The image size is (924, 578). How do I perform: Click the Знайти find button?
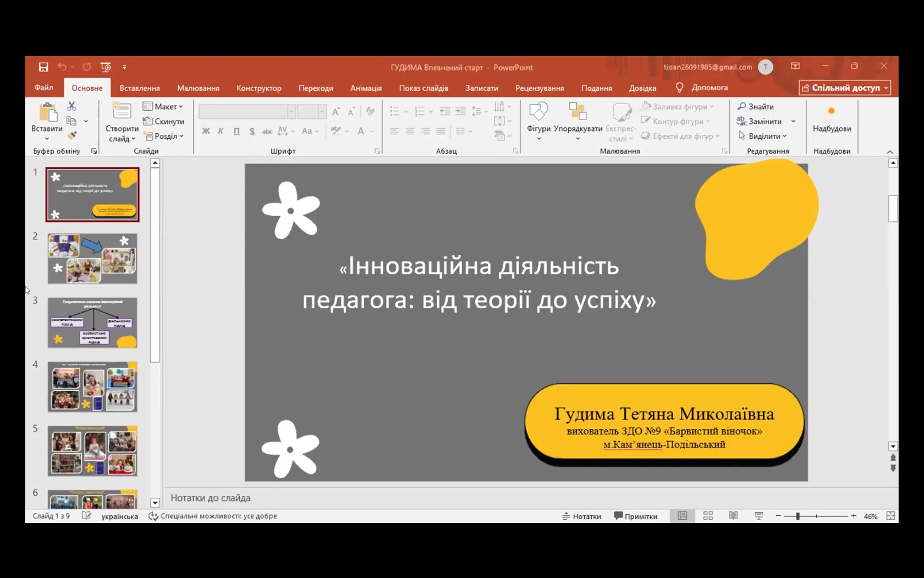pos(756,106)
